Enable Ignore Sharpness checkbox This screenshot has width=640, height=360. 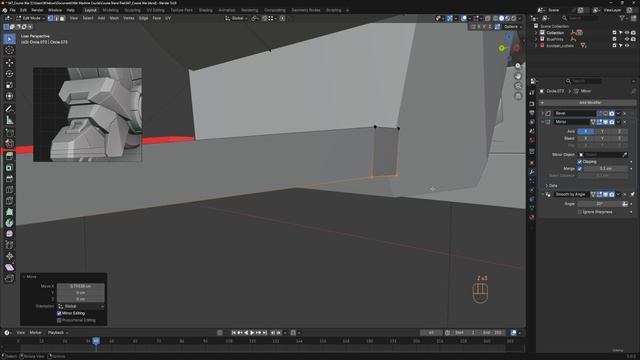click(580, 212)
